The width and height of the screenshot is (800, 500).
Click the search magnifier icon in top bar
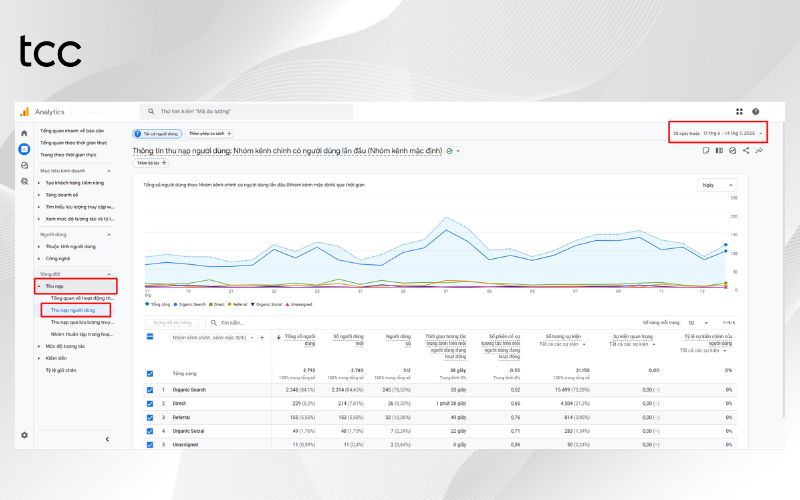pyautogui.click(x=151, y=111)
